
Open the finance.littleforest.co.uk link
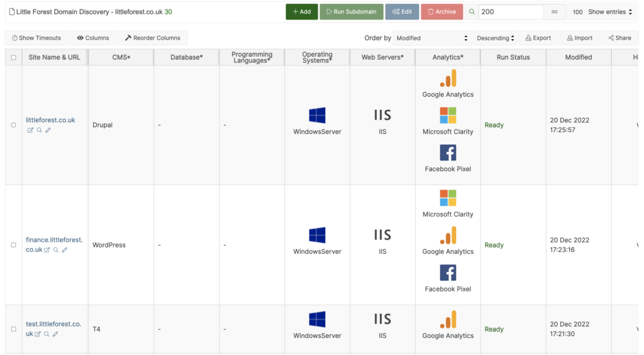[x=54, y=244]
